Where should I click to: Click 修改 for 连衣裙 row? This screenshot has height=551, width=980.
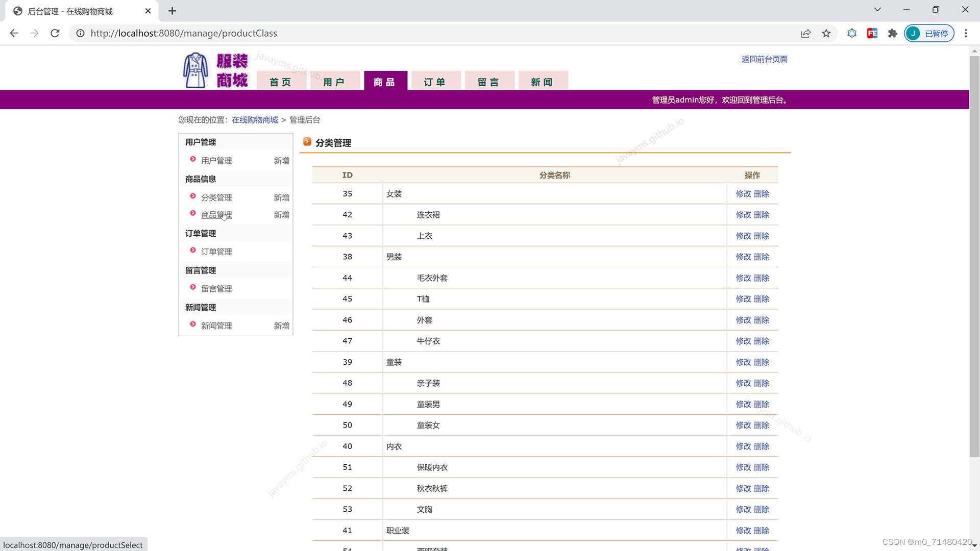pos(743,215)
